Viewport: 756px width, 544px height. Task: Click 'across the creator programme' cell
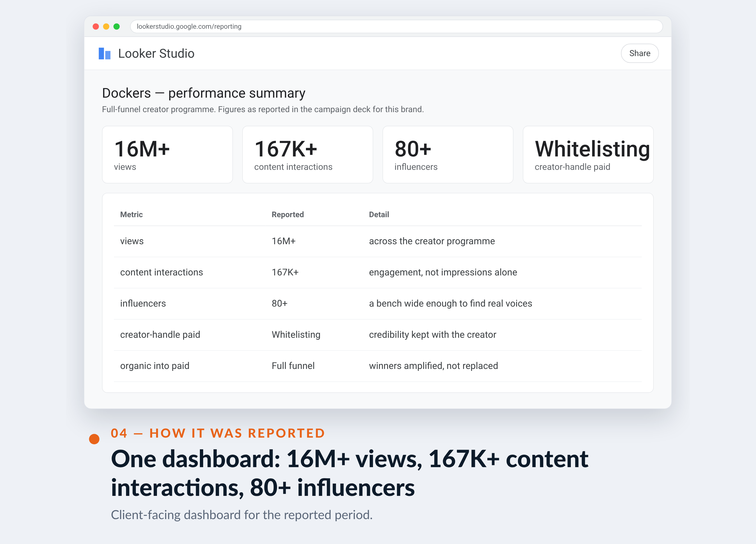pos(432,241)
